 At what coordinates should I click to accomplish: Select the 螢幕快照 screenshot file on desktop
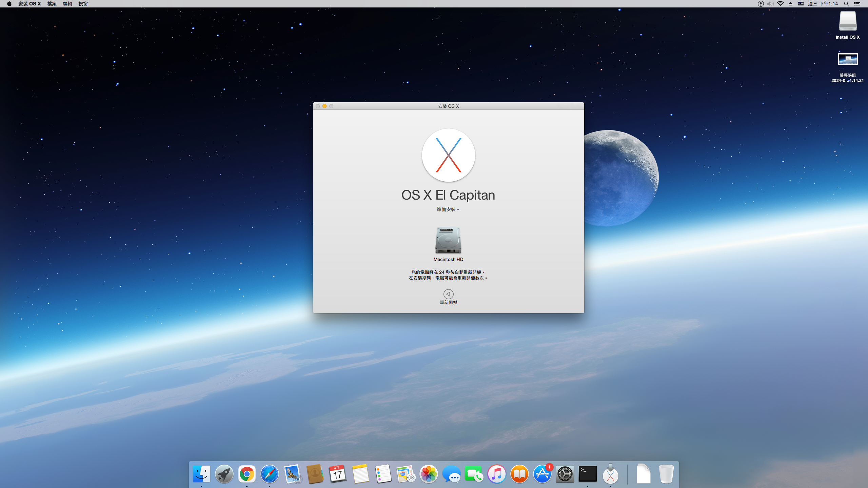click(x=848, y=59)
